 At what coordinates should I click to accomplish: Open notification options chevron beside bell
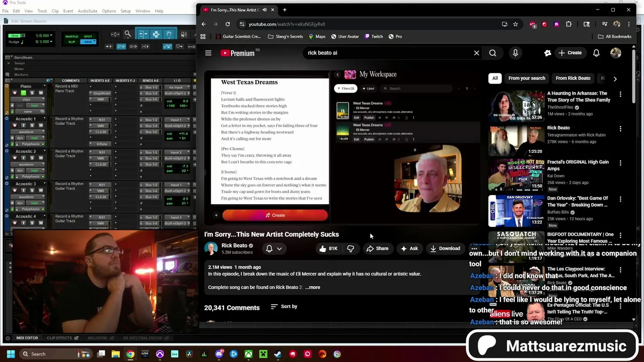(279, 248)
